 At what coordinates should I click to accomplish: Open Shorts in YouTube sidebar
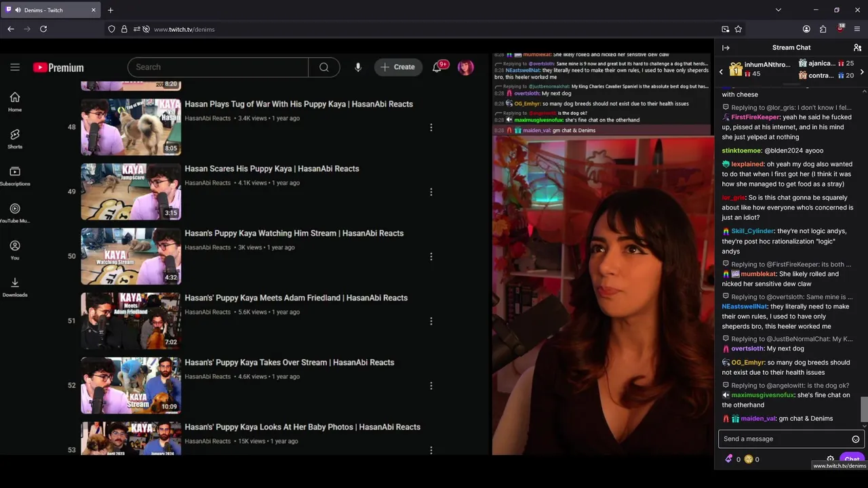pos(15,139)
